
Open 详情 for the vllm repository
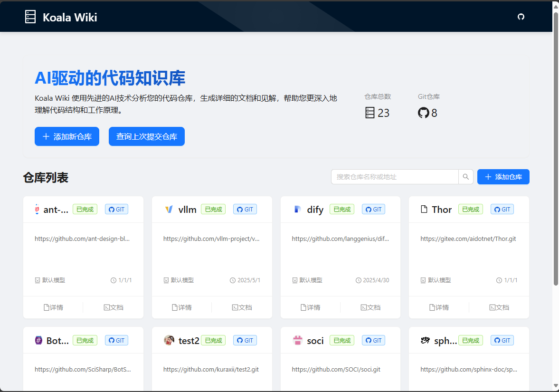pos(182,307)
